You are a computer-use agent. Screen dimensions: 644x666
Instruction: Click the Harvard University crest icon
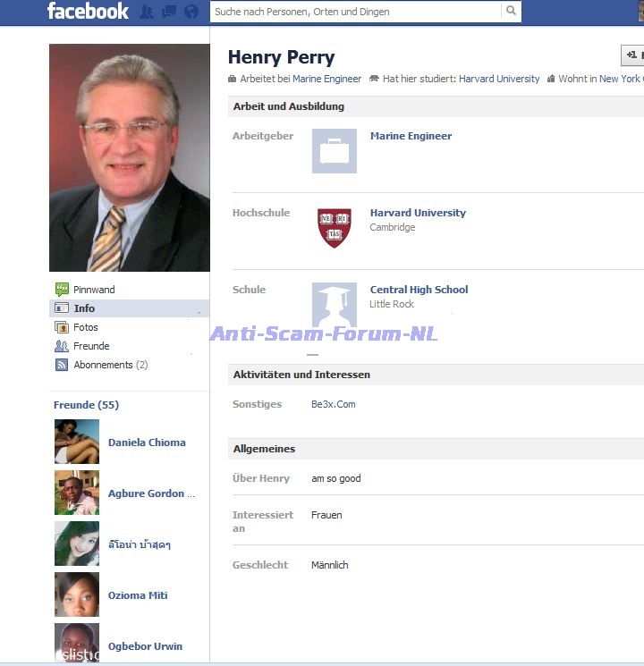[x=334, y=228]
